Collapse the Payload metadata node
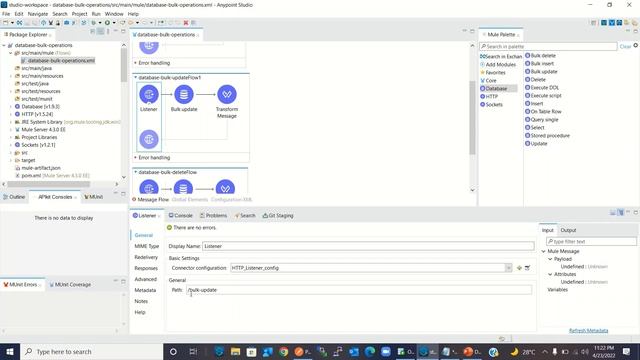Screen dimensions: 640x360 click(x=550, y=259)
